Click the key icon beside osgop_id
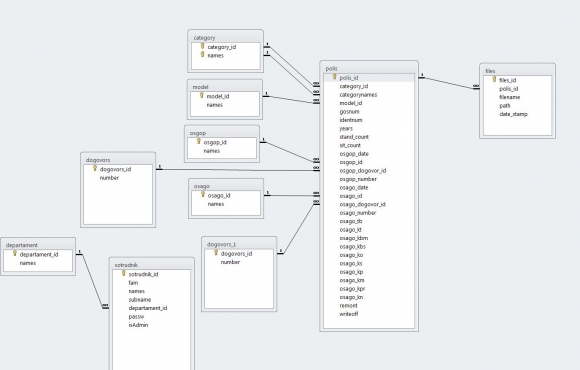This screenshot has width=580, height=370. coord(199,141)
